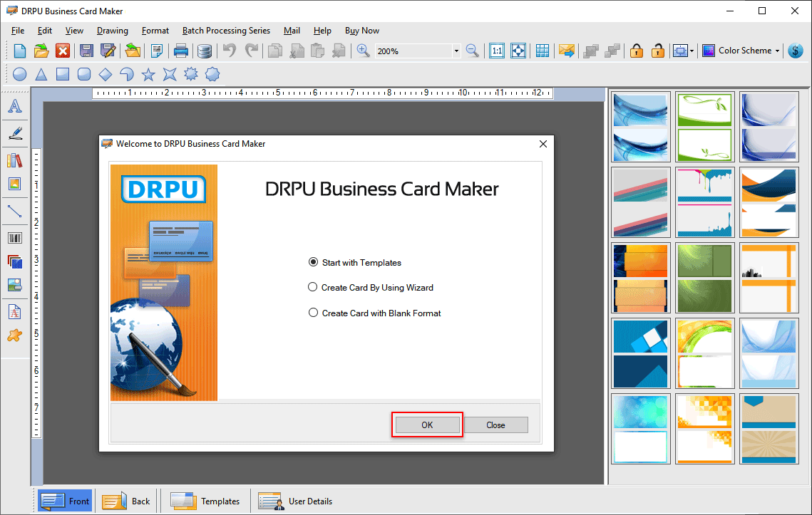Select 'Start with Templates' radio option
This screenshot has width=812, height=515.
point(355,262)
